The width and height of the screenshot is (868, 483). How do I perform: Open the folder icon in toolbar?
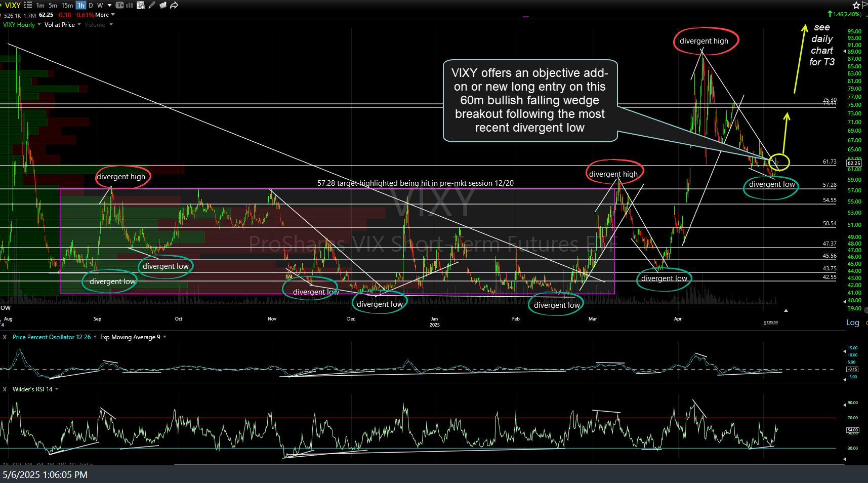click(163, 5)
